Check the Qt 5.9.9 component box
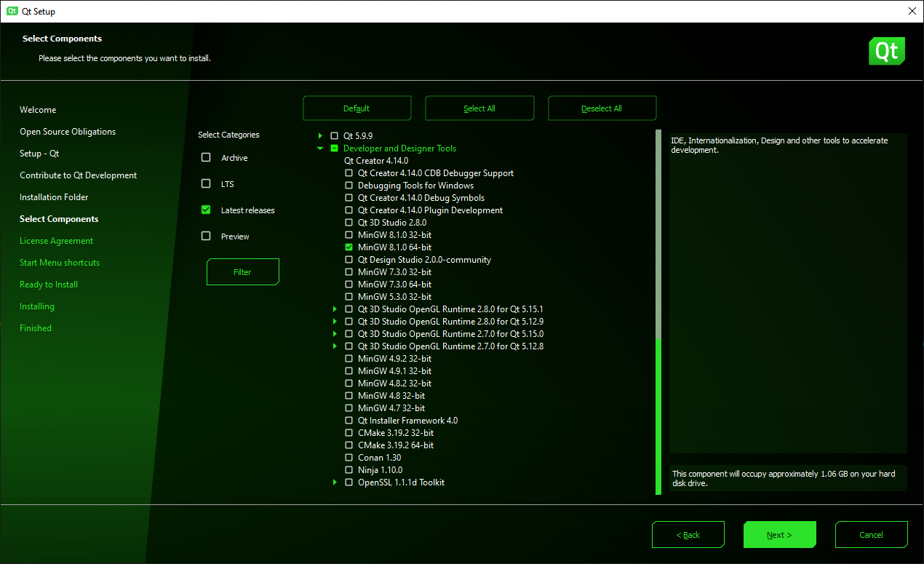The image size is (924, 564). 335,136
